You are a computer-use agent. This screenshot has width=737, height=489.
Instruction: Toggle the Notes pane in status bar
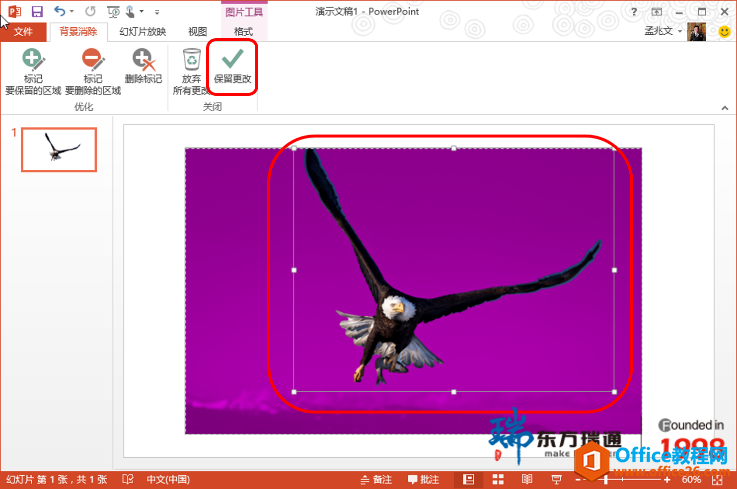[x=375, y=480]
